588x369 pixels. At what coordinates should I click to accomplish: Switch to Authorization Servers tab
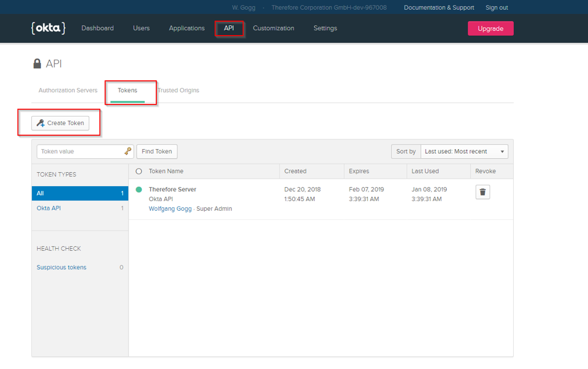68,91
